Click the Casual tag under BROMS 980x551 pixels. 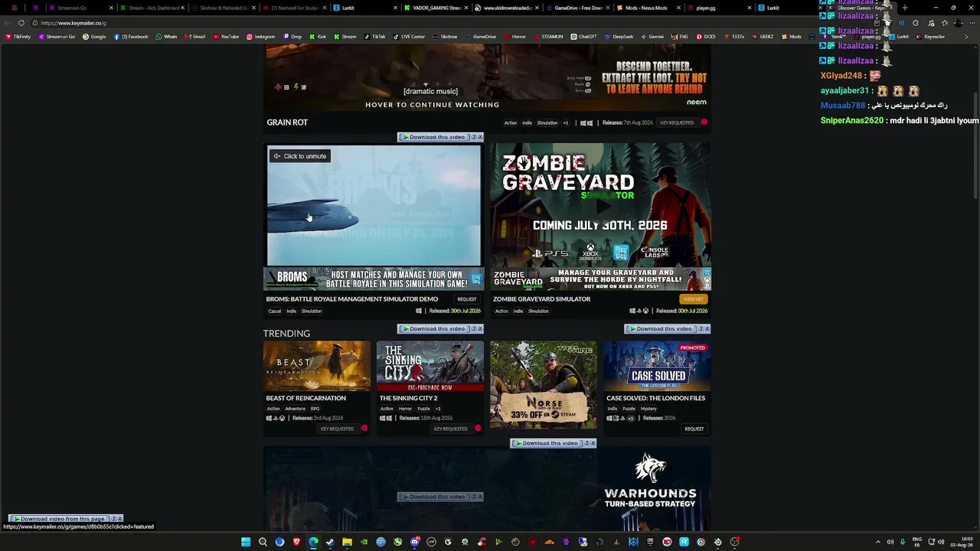tap(274, 311)
